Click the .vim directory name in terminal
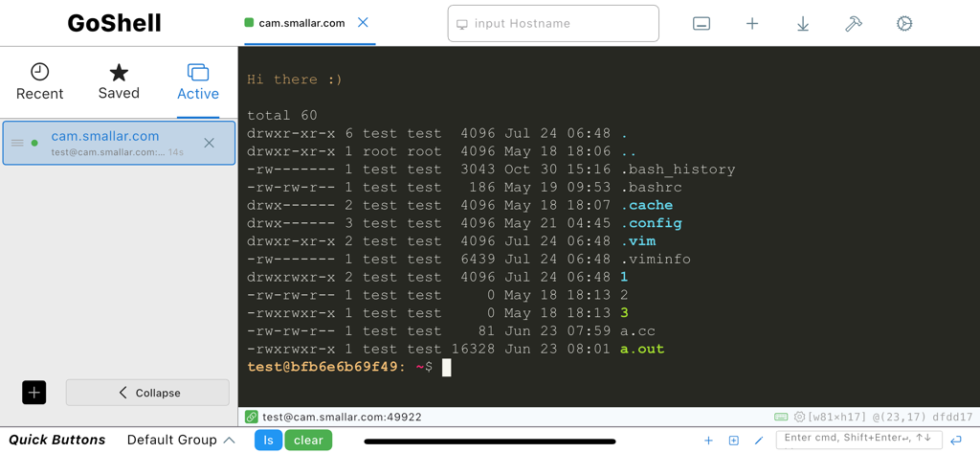Viewport: 980px width, 453px height. click(x=638, y=241)
